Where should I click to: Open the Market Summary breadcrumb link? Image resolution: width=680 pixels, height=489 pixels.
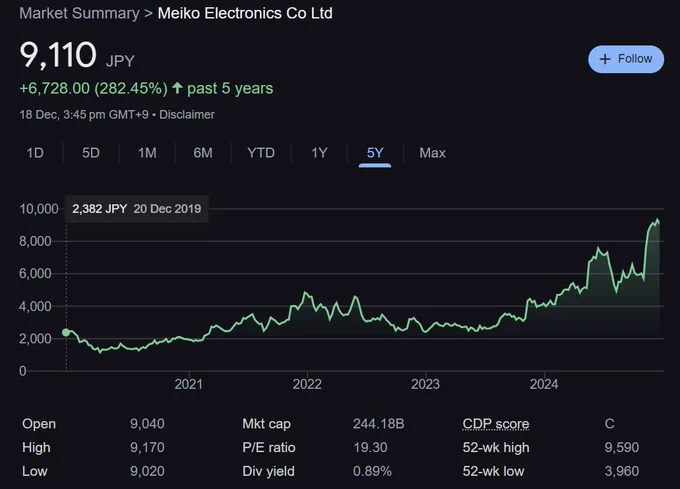tap(79, 13)
